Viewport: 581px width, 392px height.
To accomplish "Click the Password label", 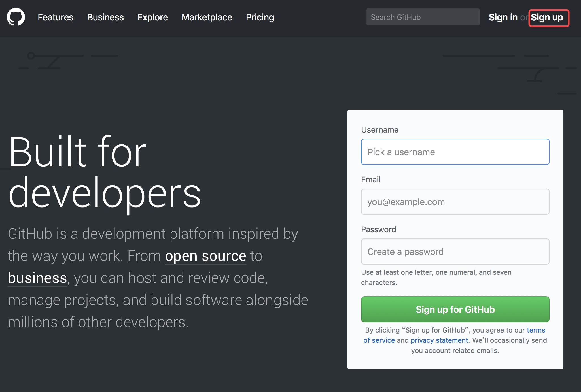I will [378, 229].
